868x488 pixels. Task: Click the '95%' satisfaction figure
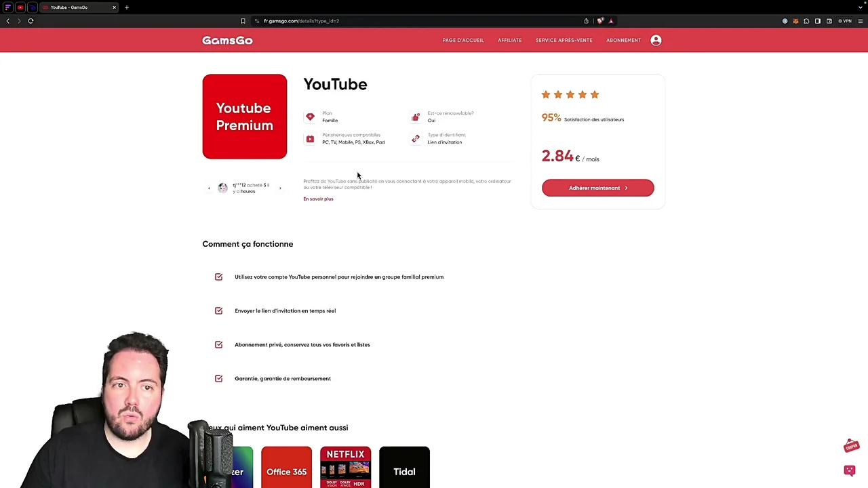[x=551, y=118]
